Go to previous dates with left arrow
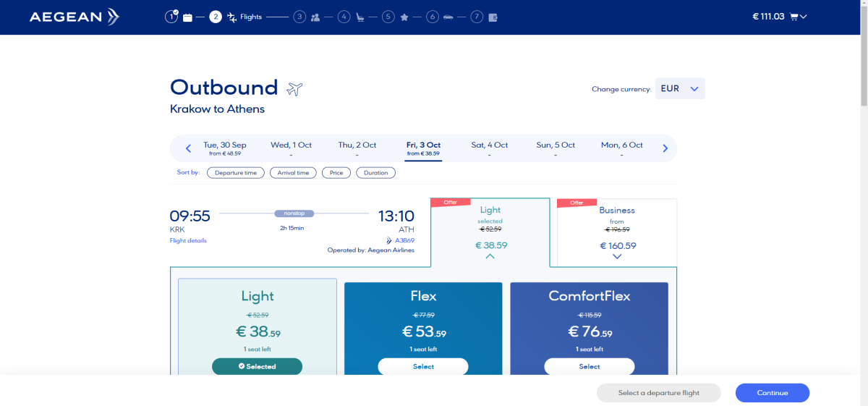The image size is (868, 406). click(x=188, y=148)
